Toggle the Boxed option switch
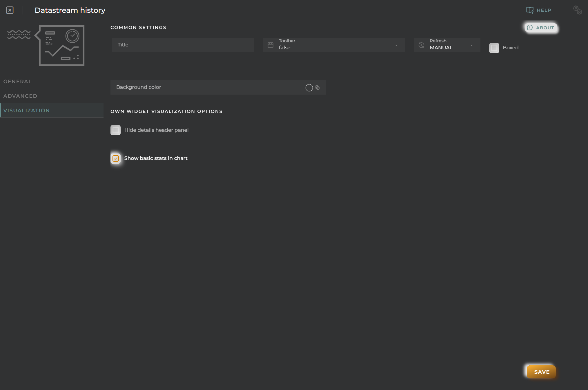Screen dimensions: 588x390 coord(495,48)
